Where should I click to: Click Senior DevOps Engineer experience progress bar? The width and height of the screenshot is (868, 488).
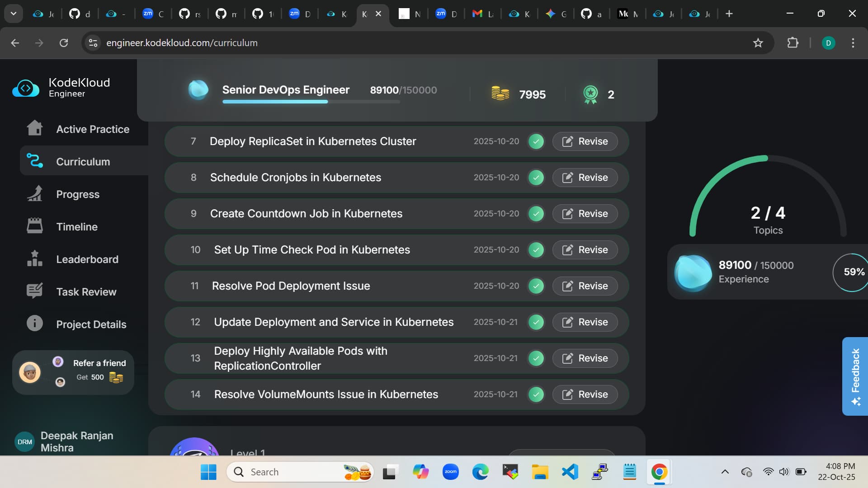(x=311, y=102)
